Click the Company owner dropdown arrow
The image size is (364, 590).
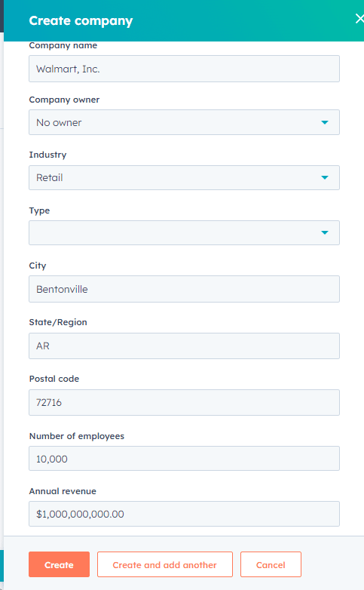pyautogui.click(x=325, y=122)
